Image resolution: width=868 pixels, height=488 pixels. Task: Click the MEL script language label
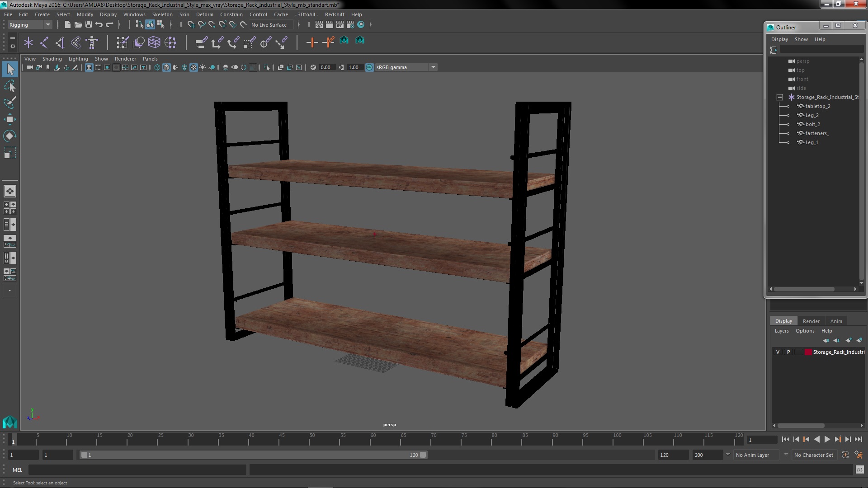click(17, 470)
